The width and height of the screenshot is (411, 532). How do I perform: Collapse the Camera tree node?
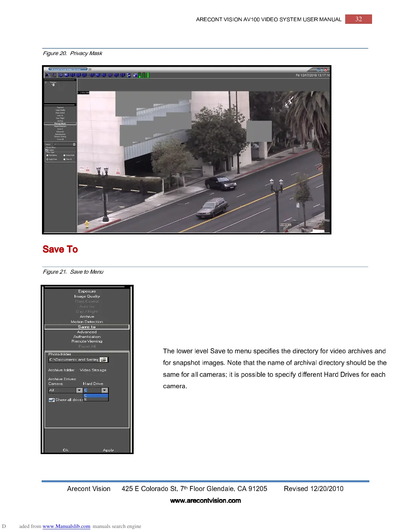(46, 82)
